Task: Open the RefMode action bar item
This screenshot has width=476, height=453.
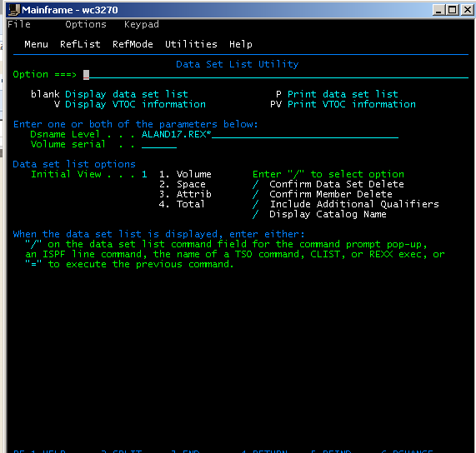Action: [133, 44]
